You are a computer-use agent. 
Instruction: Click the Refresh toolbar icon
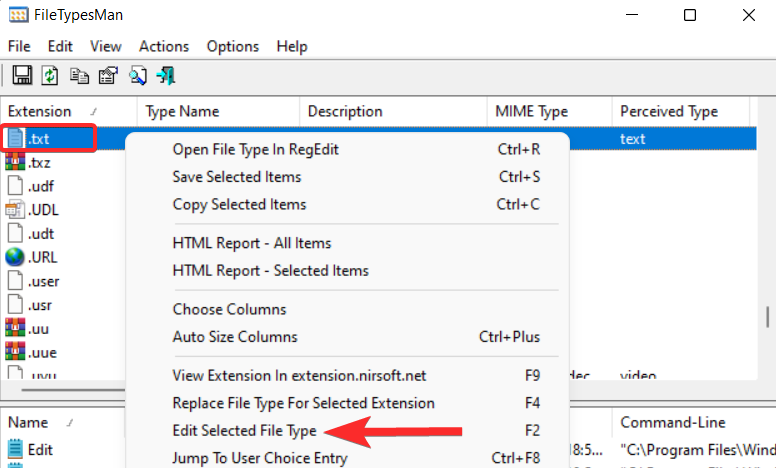[x=50, y=75]
